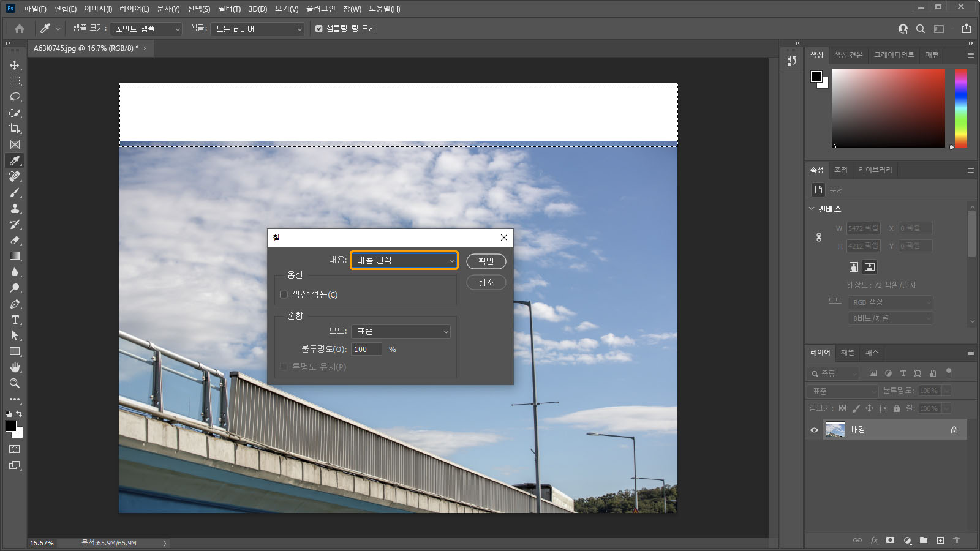
Task: Click the 불투명도(O) input field showing 100
Action: [366, 350]
